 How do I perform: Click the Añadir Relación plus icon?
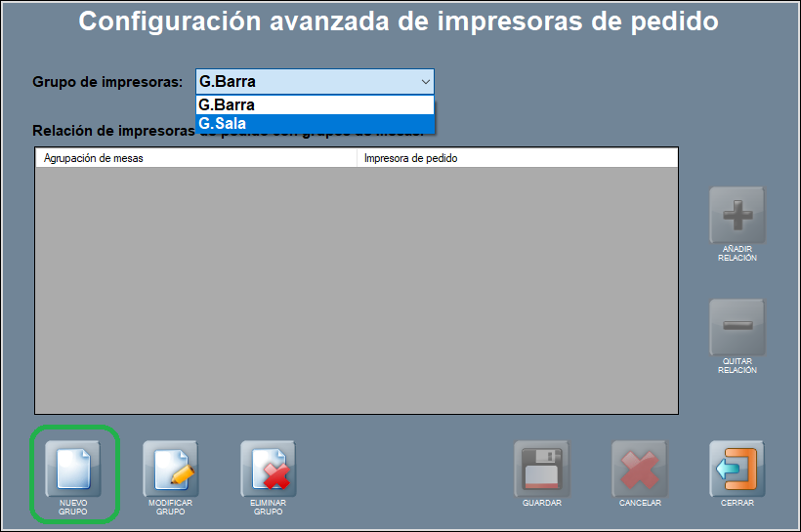(x=737, y=214)
